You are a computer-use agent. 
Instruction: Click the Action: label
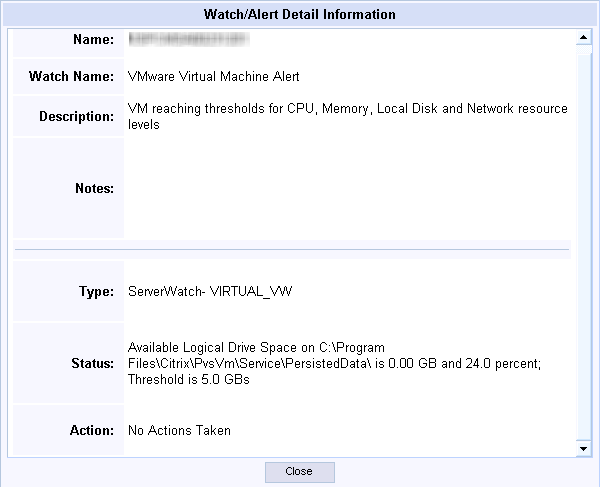92,430
